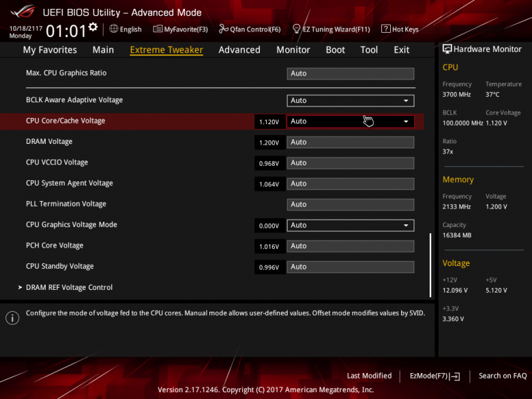Click the 3.360 V reading
Image resolution: width=532 pixels, height=399 pixels.
tap(454, 319)
